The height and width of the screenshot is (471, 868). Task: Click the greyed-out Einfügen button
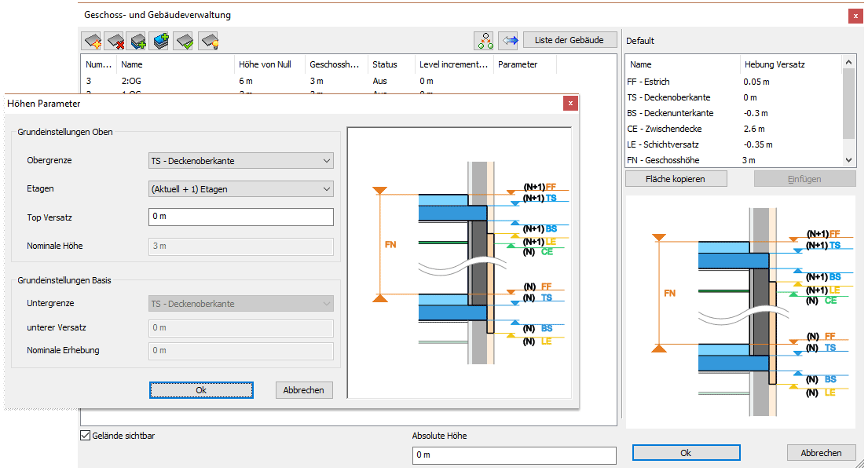click(804, 179)
